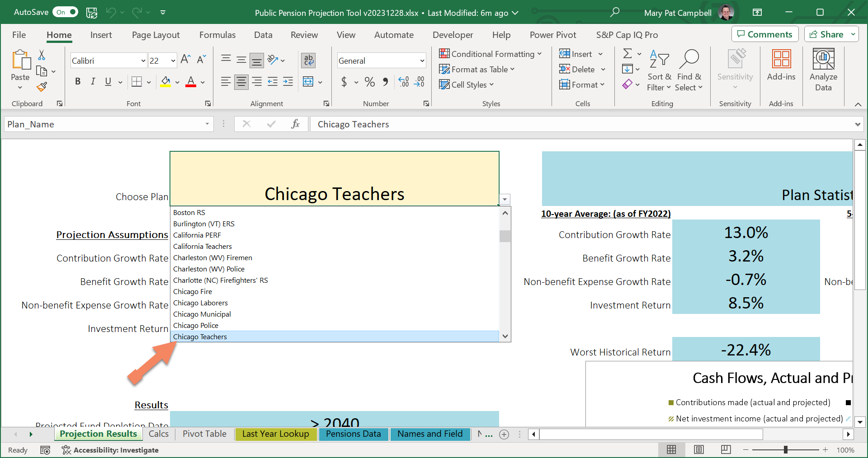Click the Comments button

tap(765, 34)
